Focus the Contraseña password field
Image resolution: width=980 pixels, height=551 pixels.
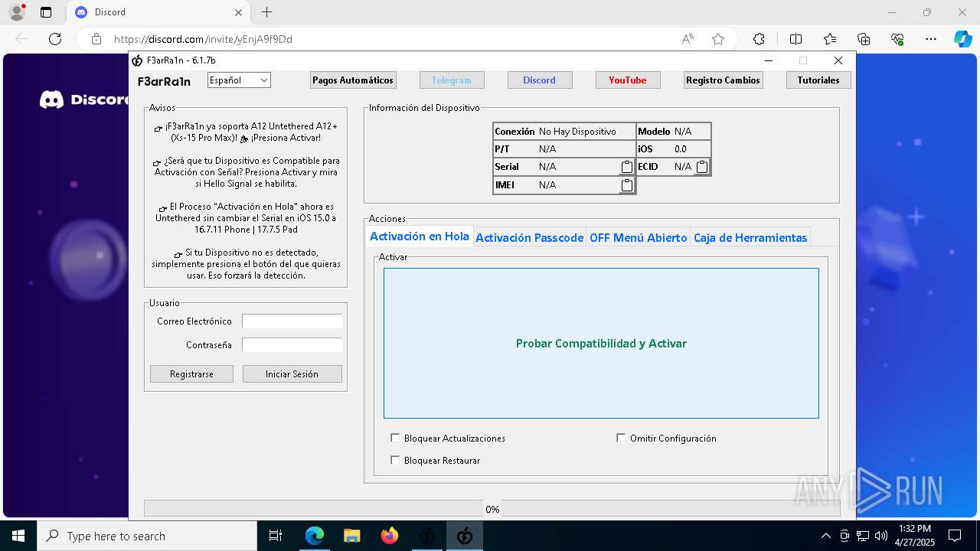pyautogui.click(x=292, y=345)
